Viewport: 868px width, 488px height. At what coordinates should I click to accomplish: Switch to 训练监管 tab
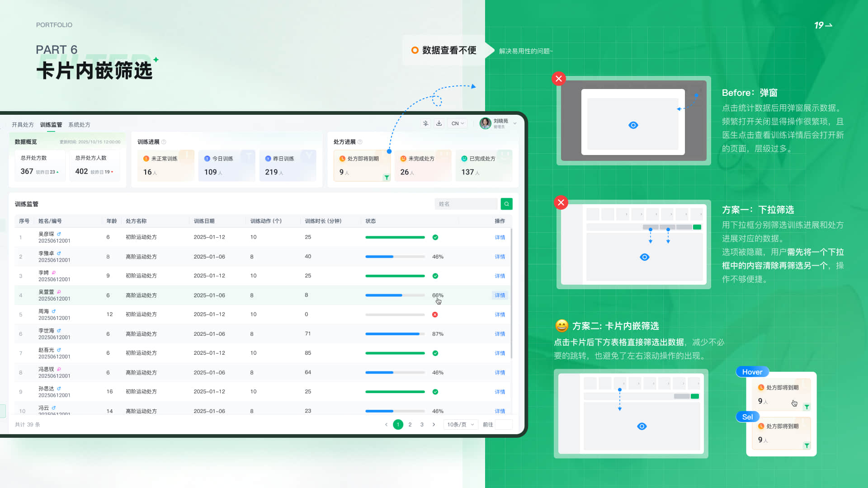tap(51, 125)
